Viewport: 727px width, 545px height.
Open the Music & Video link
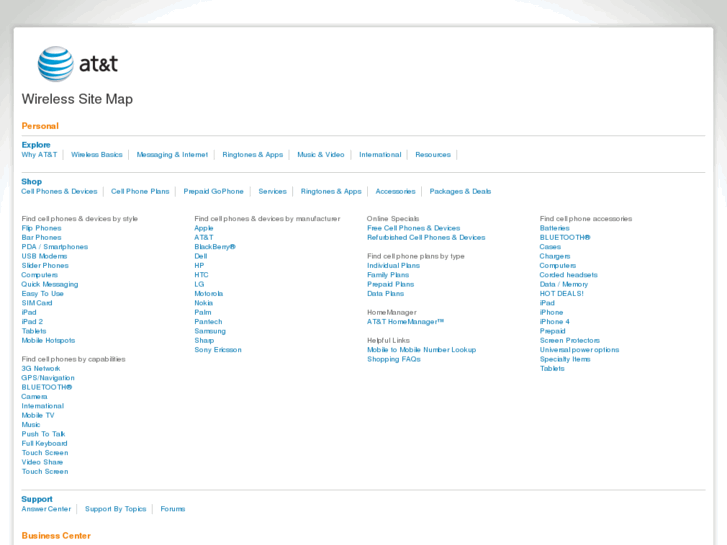click(320, 154)
